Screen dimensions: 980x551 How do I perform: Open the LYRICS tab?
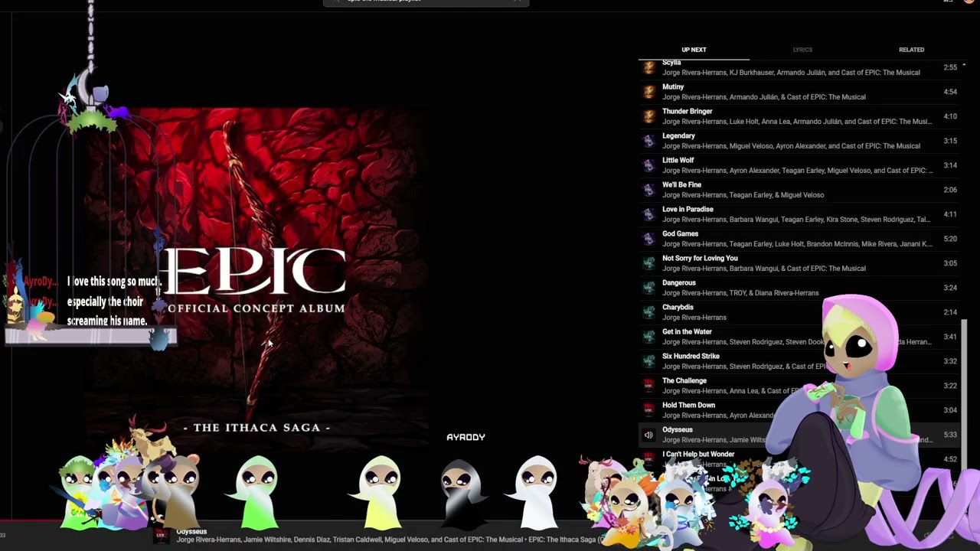(x=802, y=50)
